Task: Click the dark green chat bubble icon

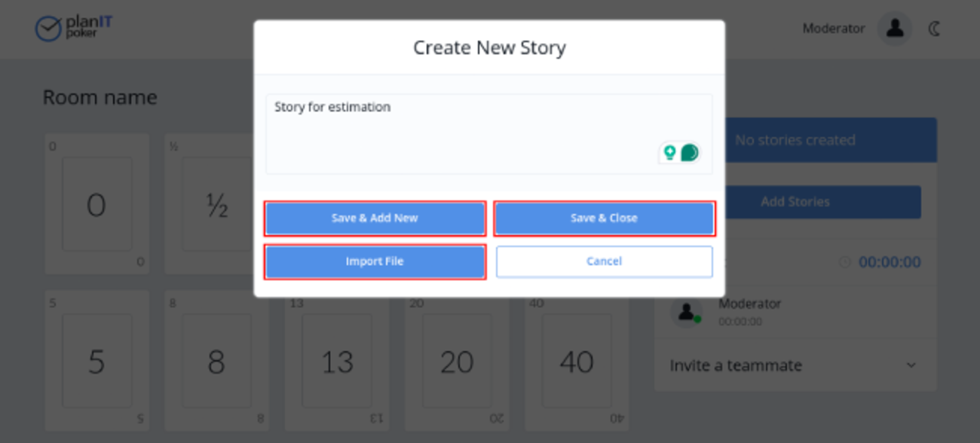Action: pyautogui.click(x=689, y=153)
